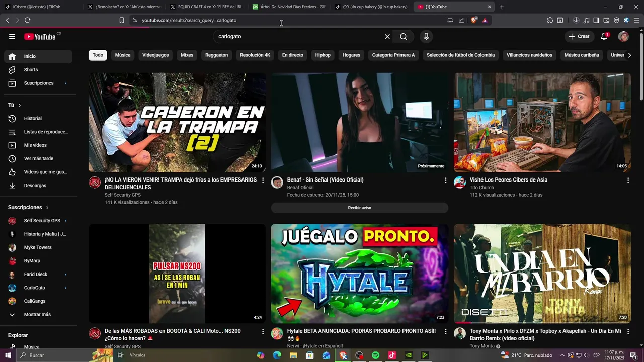Click the magnifying glass search button

[x=404, y=37]
